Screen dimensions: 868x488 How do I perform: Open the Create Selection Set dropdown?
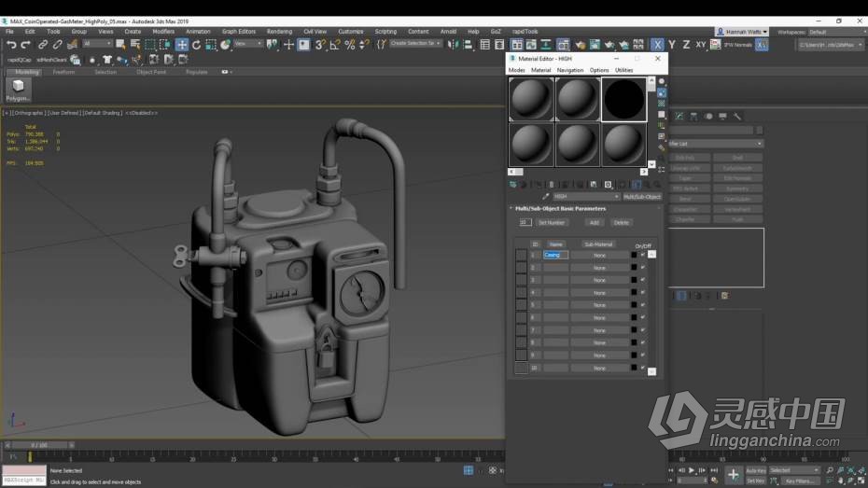[415, 43]
